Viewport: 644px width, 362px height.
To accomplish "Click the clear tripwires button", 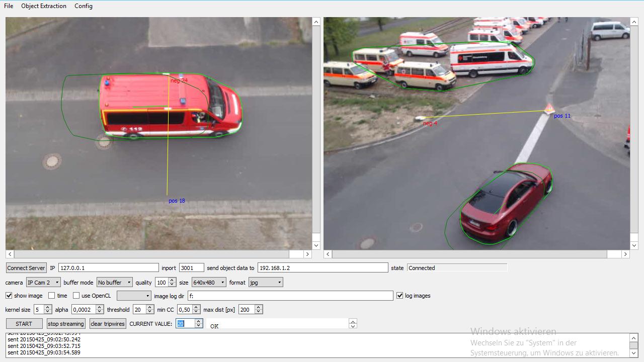I will (x=108, y=324).
